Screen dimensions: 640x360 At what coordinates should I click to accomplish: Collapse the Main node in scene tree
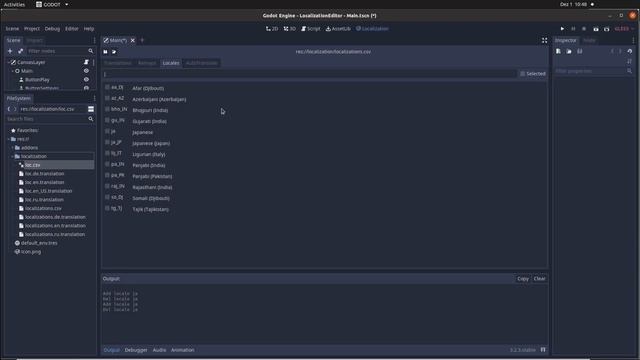point(13,71)
